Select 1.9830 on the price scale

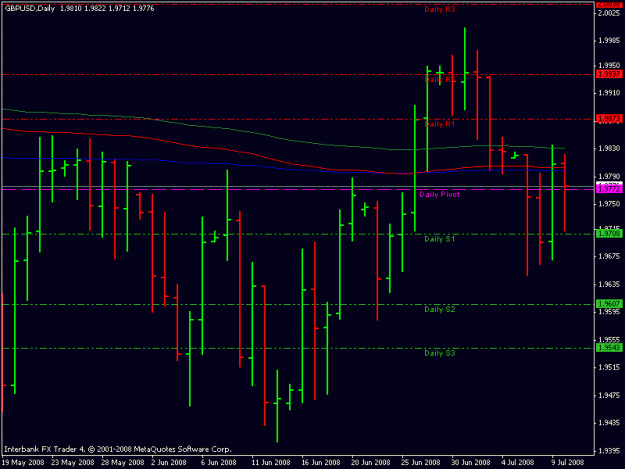pos(609,148)
